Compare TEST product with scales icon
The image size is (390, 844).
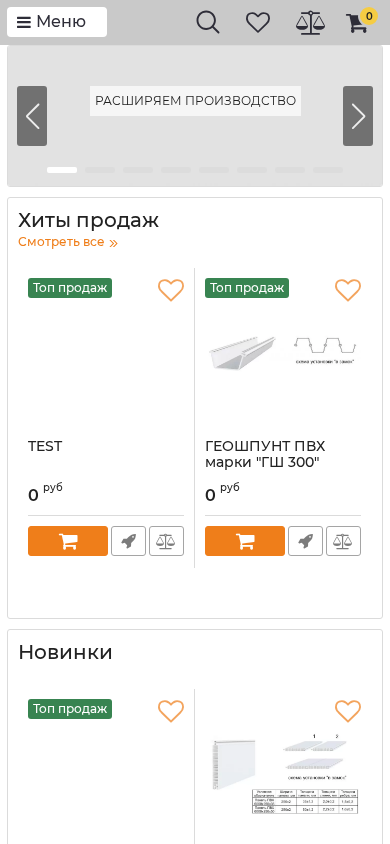coord(166,541)
